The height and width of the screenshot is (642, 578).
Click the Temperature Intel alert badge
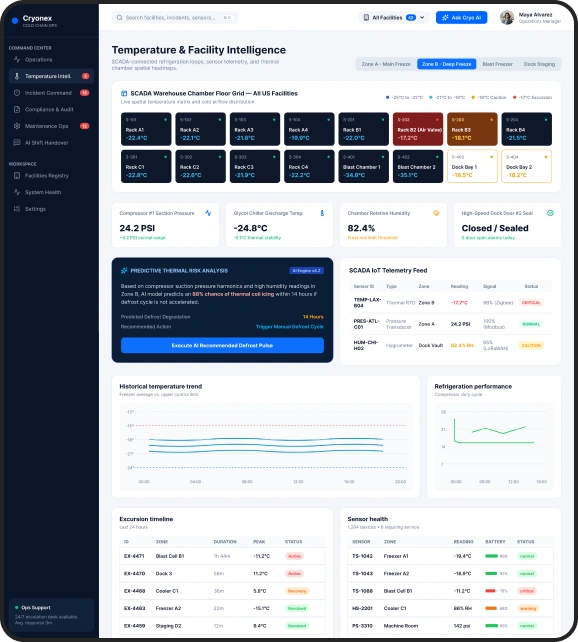click(85, 76)
